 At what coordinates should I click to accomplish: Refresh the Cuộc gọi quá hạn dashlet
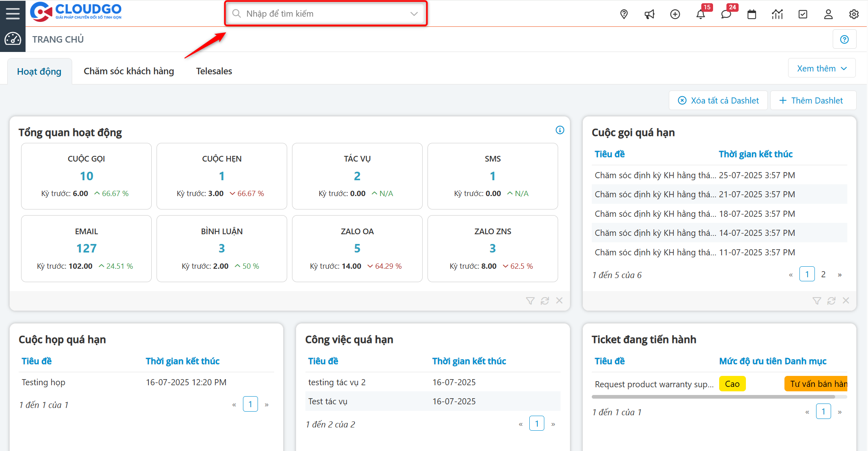coord(831,301)
